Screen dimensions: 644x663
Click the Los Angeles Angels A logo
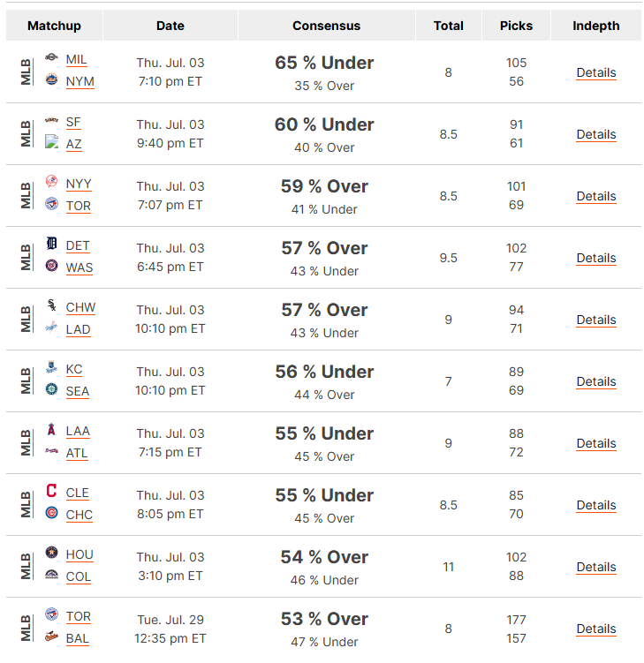51,429
